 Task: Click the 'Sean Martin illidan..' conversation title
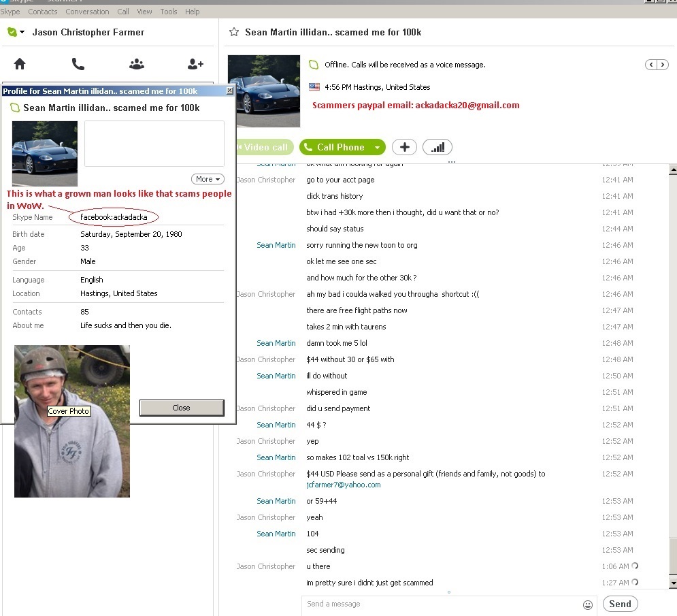click(333, 32)
